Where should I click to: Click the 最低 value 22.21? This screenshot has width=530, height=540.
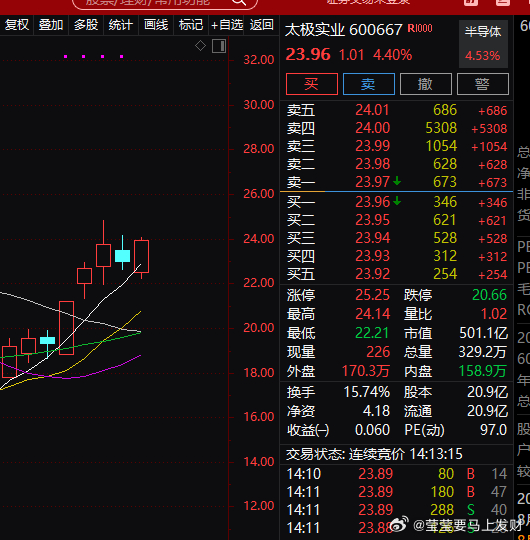(372, 333)
